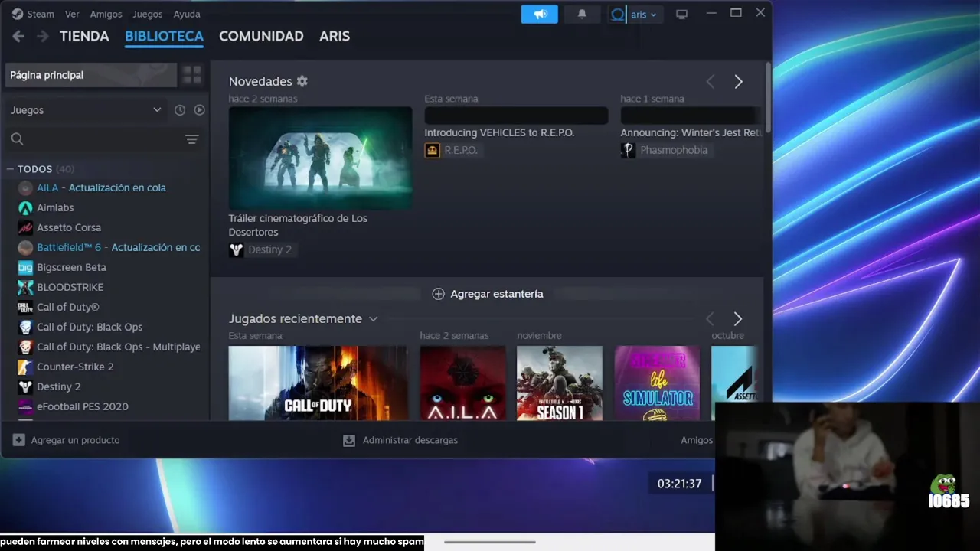The image size is (980, 551).
Task: Switch library to grid collections view
Action: pos(191,75)
